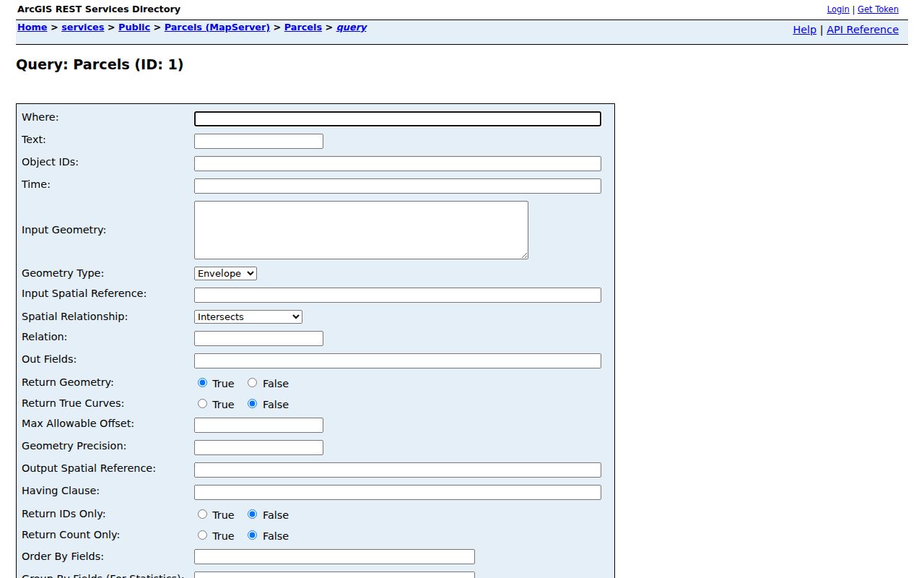Focus the Having Clause field
Image resolution: width=924 pixels, height=578 pixels.
(398, 492)
